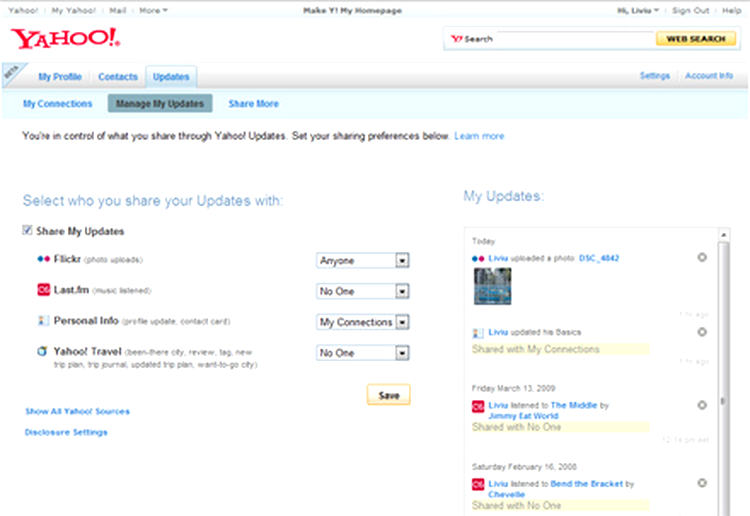The height and width of the screenshot is (516, 750).
Task: Open the Settings link
Action: [x=655, y=76]
